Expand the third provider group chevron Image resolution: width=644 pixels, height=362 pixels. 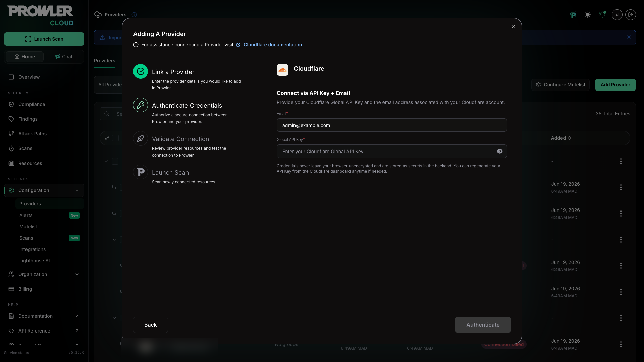pyautogui.click(x=114, y=318)
